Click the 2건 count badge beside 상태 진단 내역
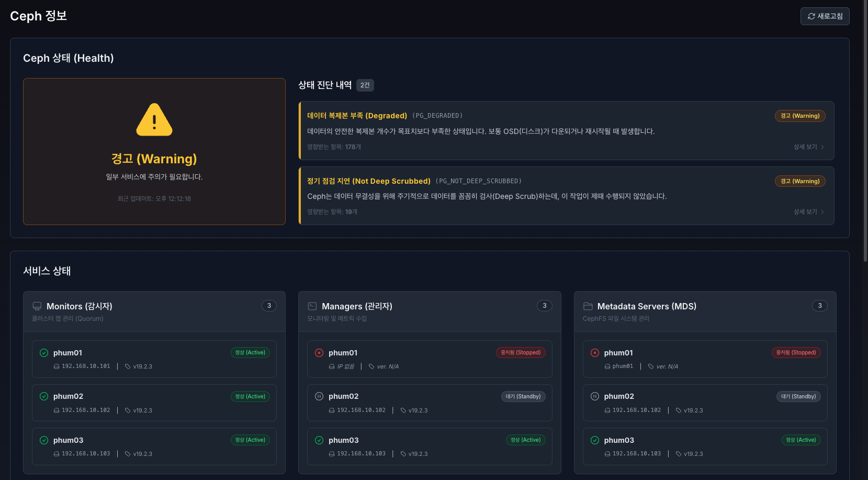 365,85
